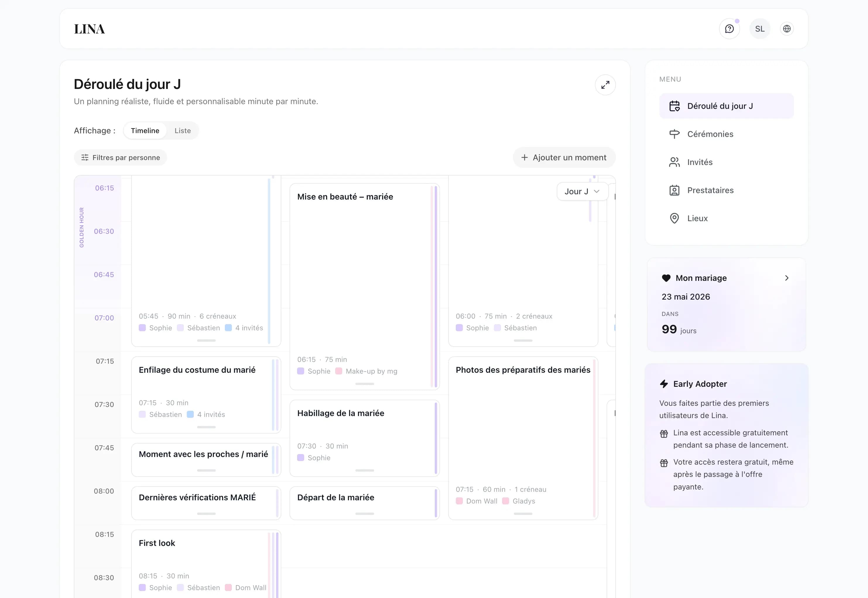Viewport: 868px width, 598px height.
Task: Open the help chat bubble icon
Action: 729,29
